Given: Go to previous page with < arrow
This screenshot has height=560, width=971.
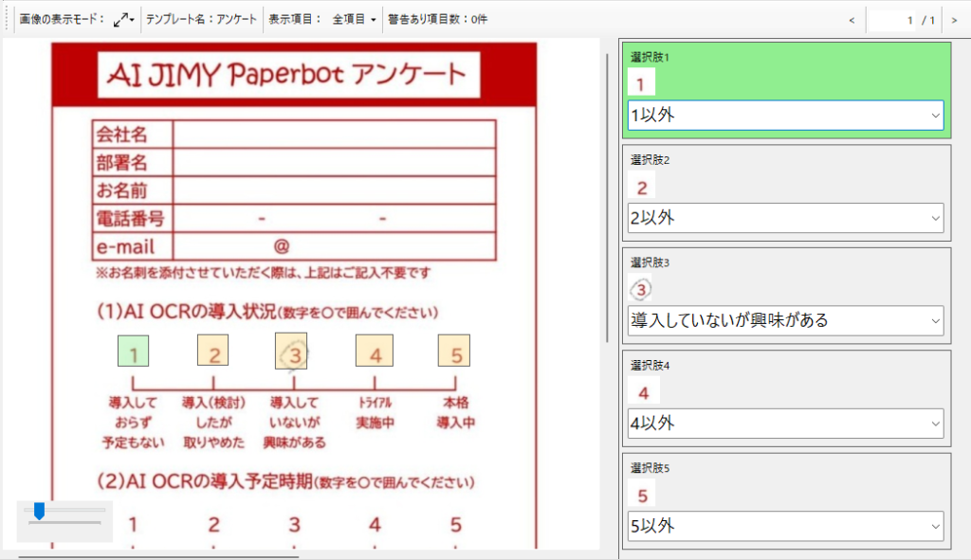Looking at the screenshot, I should point(852,21).
